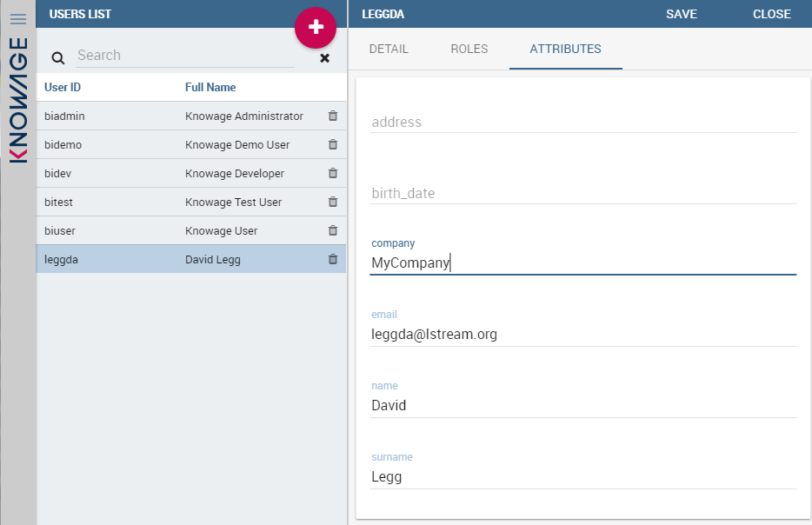Delete user bitest with trash icon
This screenshot has height=525, width=812.
(332, 202)
